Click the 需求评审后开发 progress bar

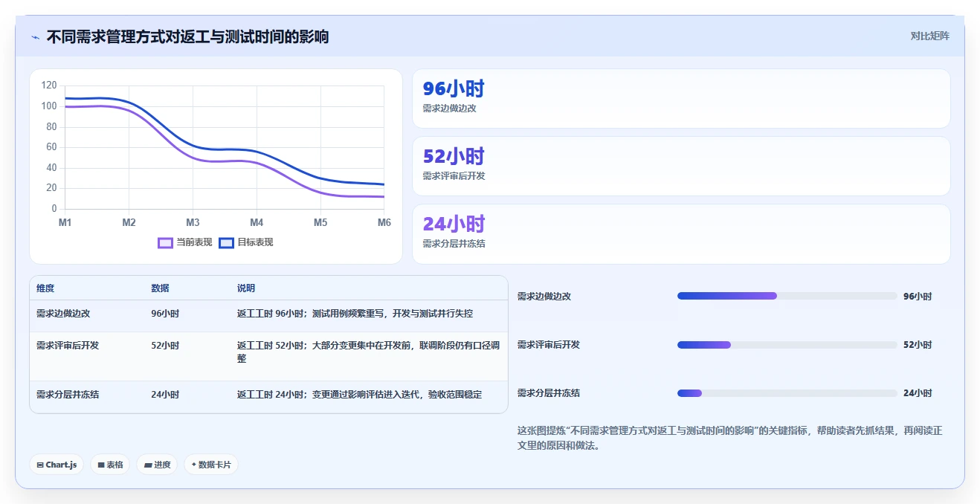pyautogui.click(x=787, y=345)
